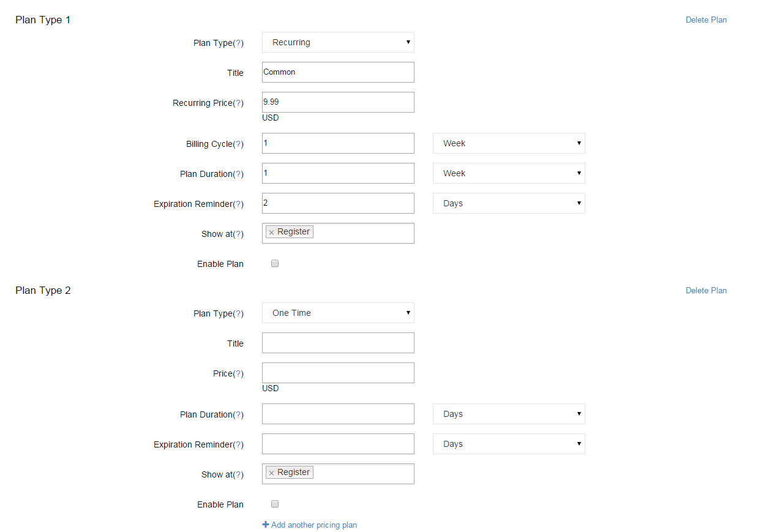Show help for Plan Type 2 Price label
The width and height of the screenshot is (769, 532).
click(238, 373)
